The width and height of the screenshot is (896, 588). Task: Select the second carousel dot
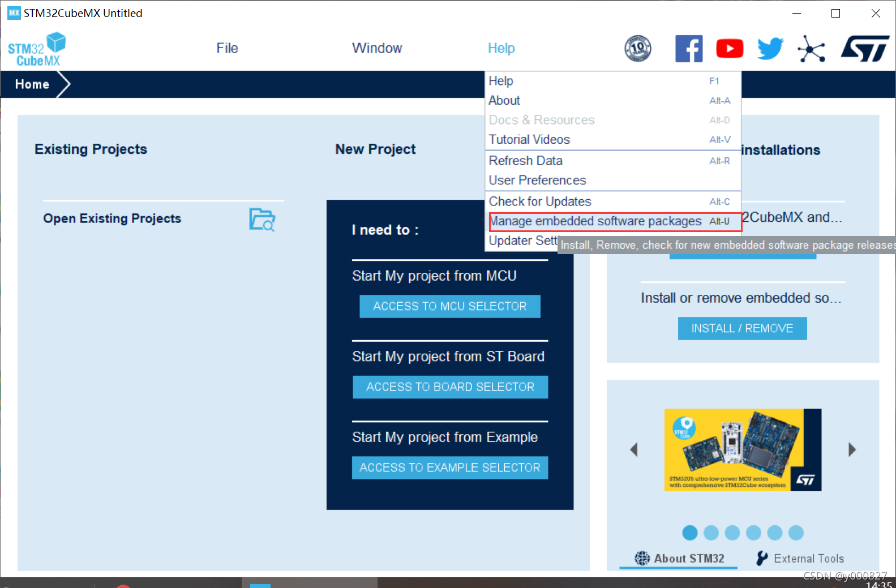click(x=711, y=533)
